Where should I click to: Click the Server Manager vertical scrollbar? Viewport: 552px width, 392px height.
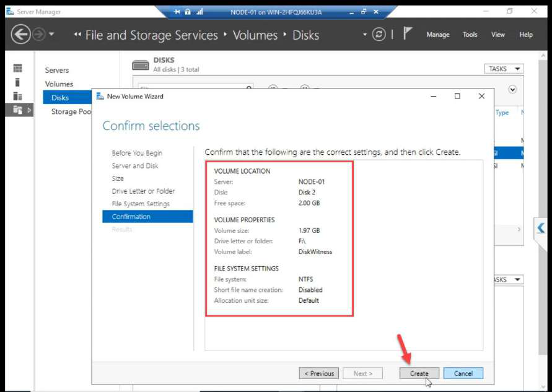543,207
